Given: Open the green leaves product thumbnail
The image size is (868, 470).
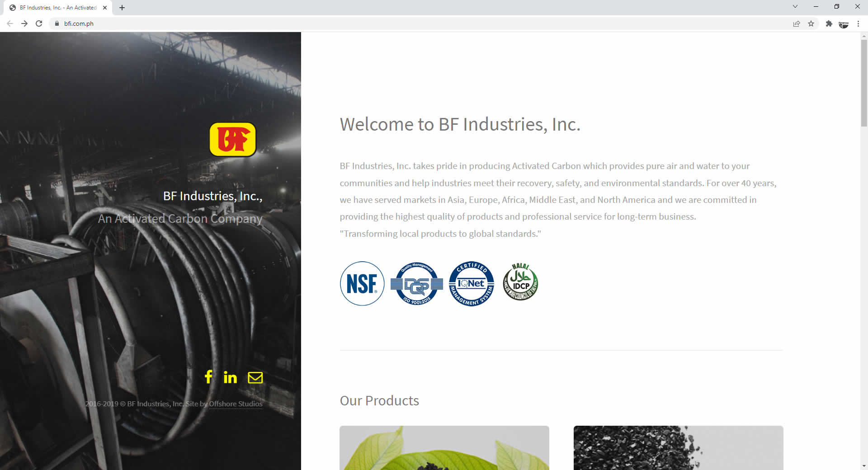Looking at the screenshot, I should [444, 448].
